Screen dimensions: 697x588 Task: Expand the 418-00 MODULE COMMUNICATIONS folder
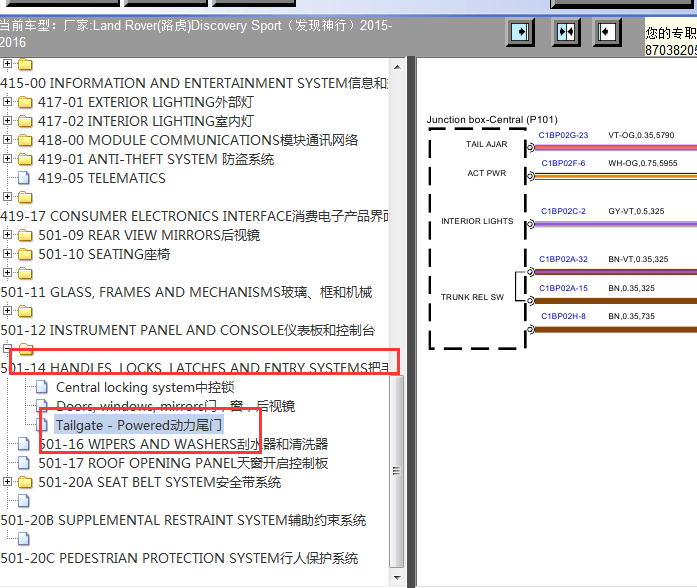pos(7,140)
